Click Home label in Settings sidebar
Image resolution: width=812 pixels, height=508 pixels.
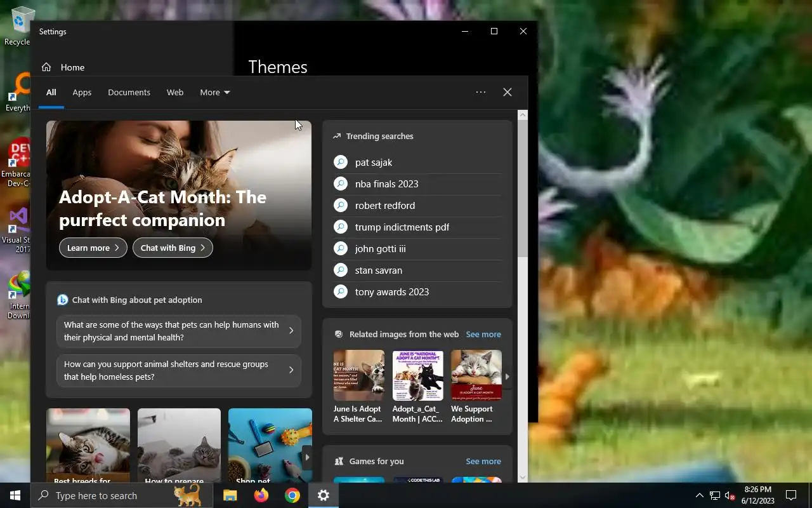[72, 67]
